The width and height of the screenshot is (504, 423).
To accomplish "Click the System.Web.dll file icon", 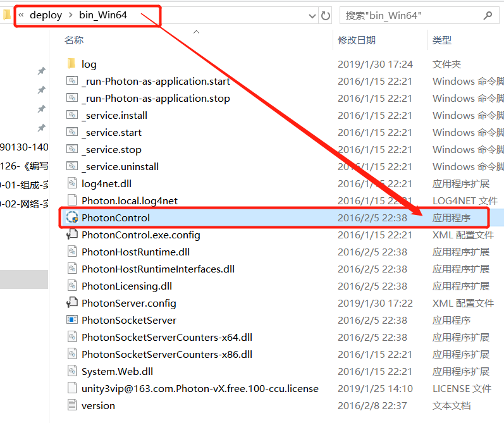I will tap(72, 371).
